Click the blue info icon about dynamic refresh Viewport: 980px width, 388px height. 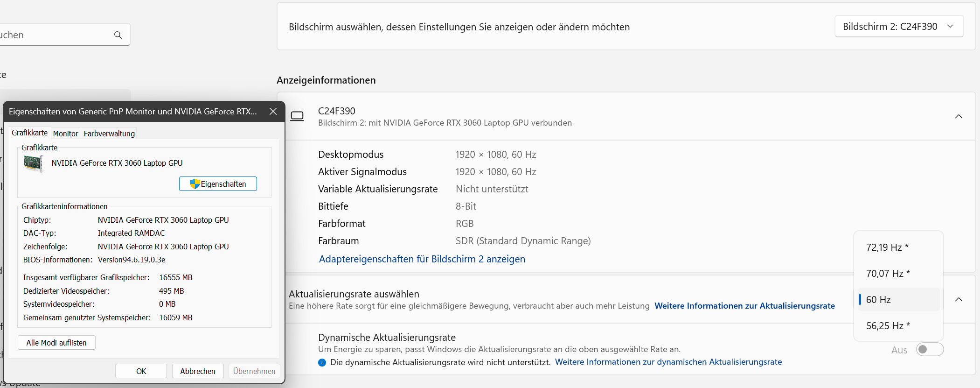point(322,362)
